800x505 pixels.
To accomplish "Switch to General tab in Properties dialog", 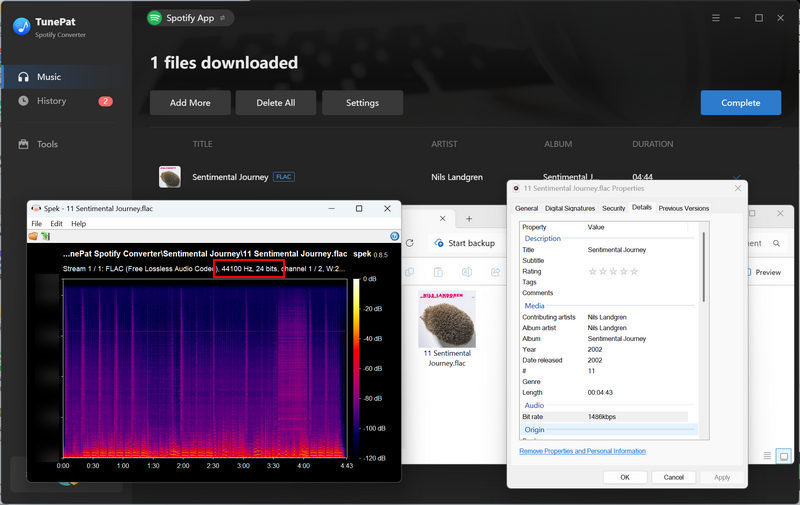I will pyautogui.click(x=526, y=209).
